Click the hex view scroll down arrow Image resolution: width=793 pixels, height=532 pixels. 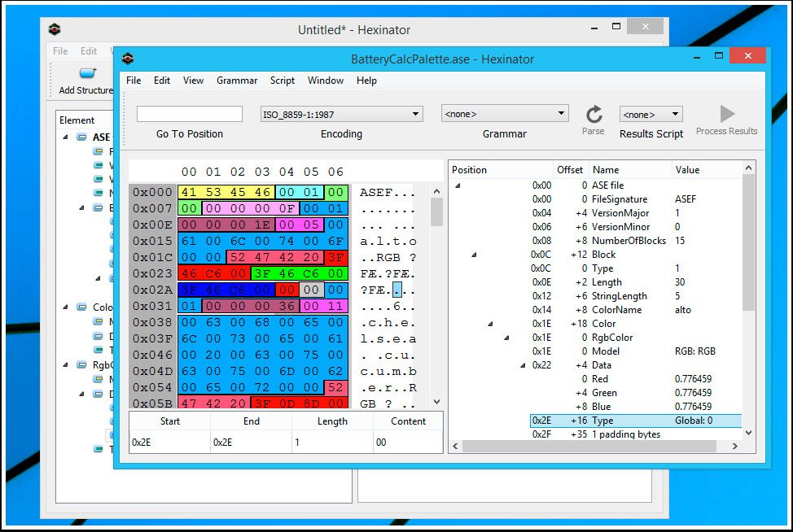pos(437,402)
